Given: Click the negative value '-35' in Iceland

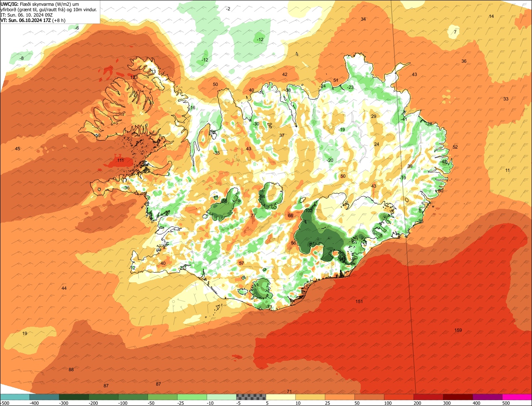Looking at the screenshot, I should pos(217,153).
